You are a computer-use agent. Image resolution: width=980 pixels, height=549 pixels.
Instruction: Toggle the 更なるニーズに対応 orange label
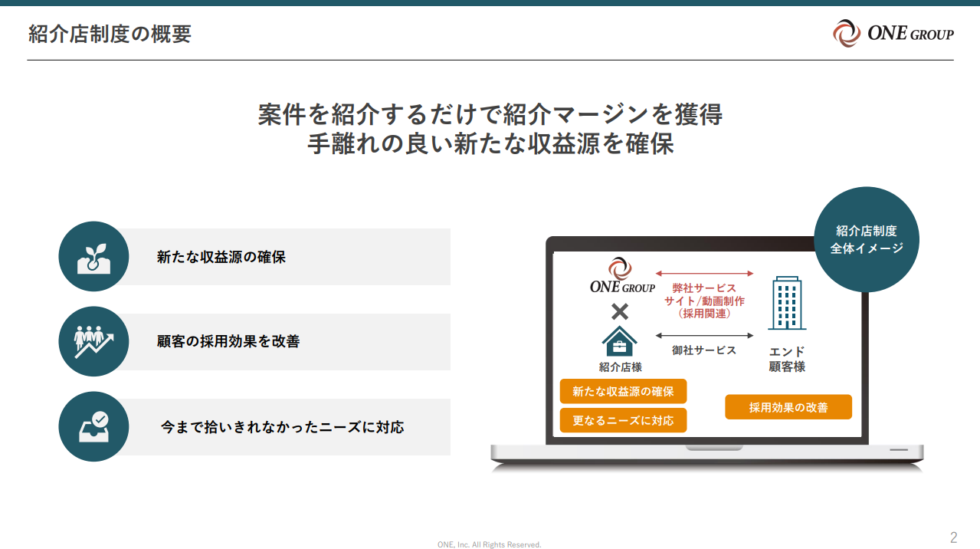click(623, 419)
